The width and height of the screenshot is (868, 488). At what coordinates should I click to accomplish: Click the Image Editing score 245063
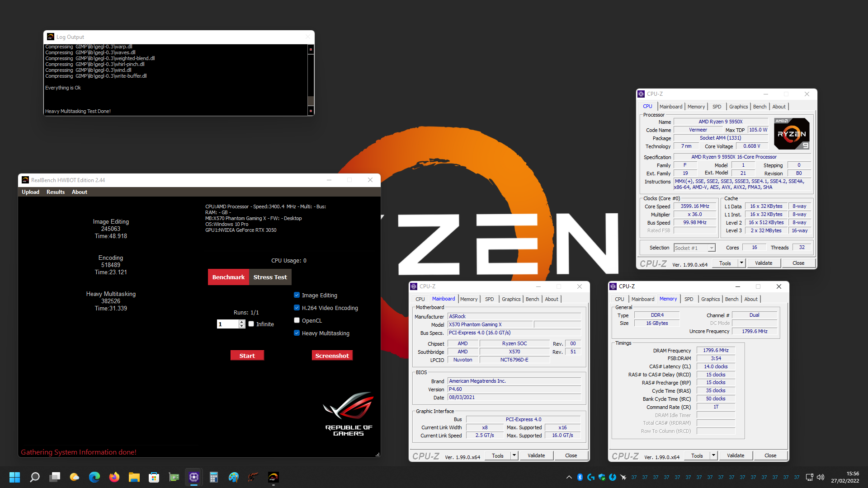111,229
